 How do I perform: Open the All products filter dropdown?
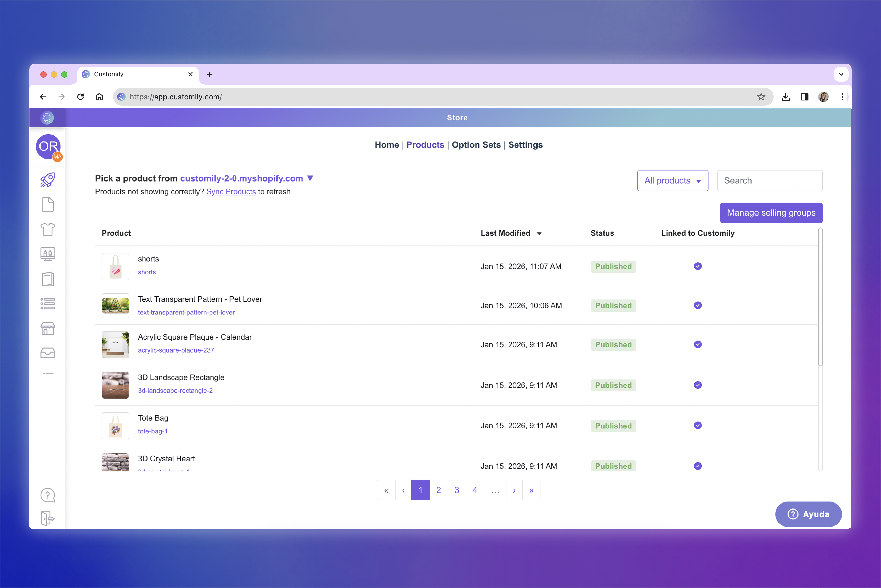pos(673,181)
